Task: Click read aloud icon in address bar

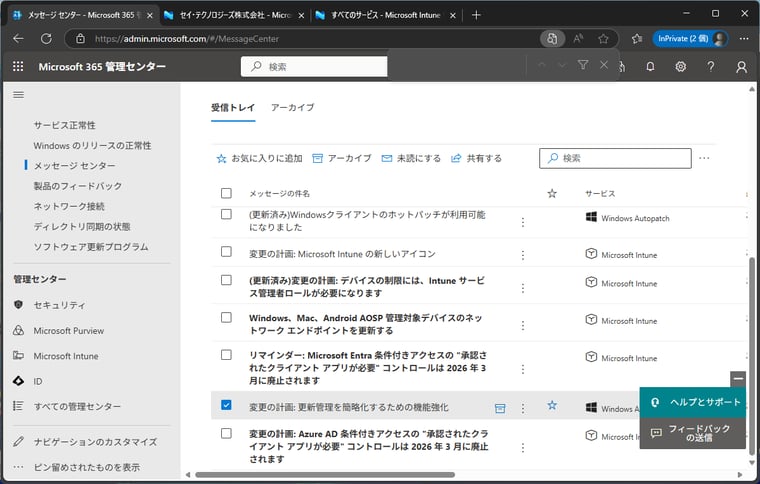Action: coord(578,39)
